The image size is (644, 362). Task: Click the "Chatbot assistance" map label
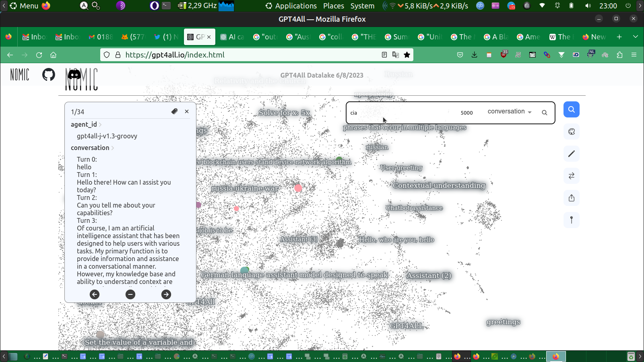click(x=414, y=208)
